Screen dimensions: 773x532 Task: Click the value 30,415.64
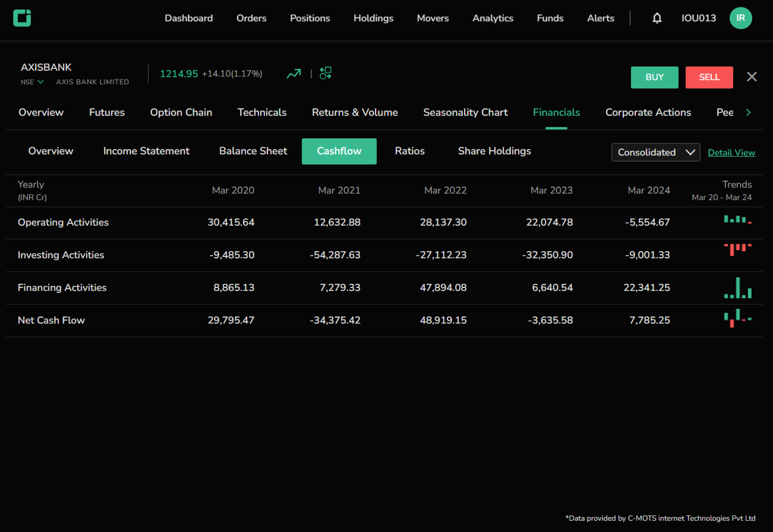(231, 222)
